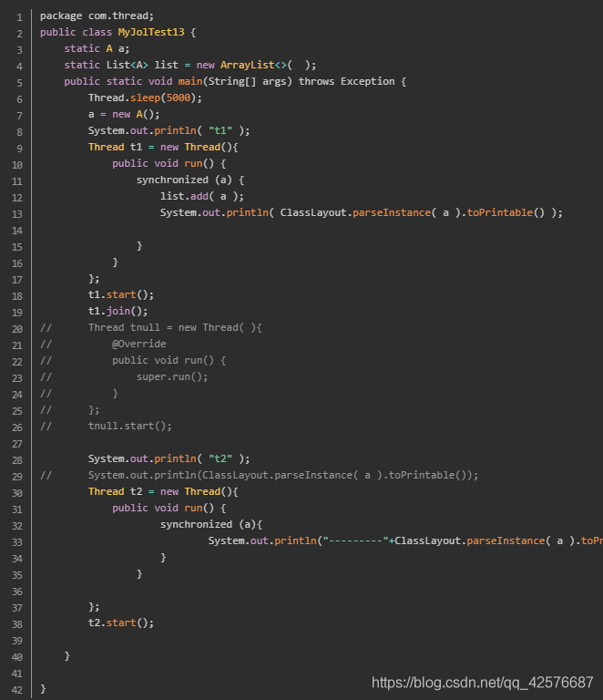
Task: Click the t2.start(); statement
Action: pyautogui.click(x=121, y=623)
